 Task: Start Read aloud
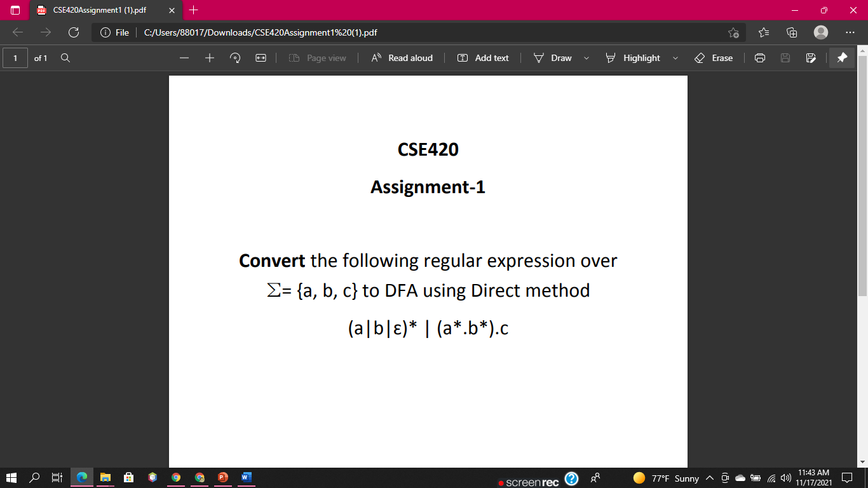point(402,58)
